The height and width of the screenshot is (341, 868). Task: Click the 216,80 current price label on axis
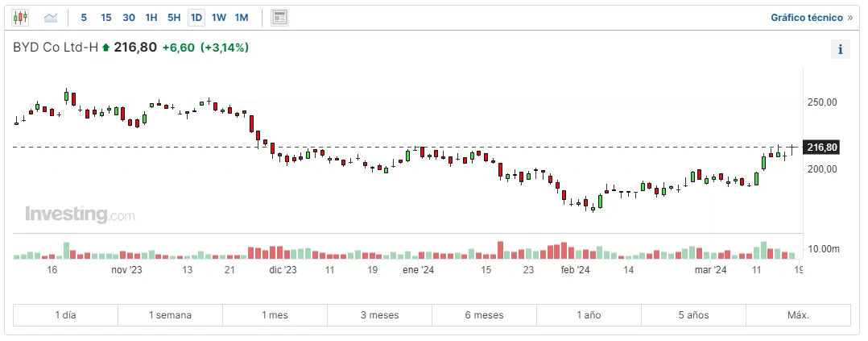[x=822, y=148]
